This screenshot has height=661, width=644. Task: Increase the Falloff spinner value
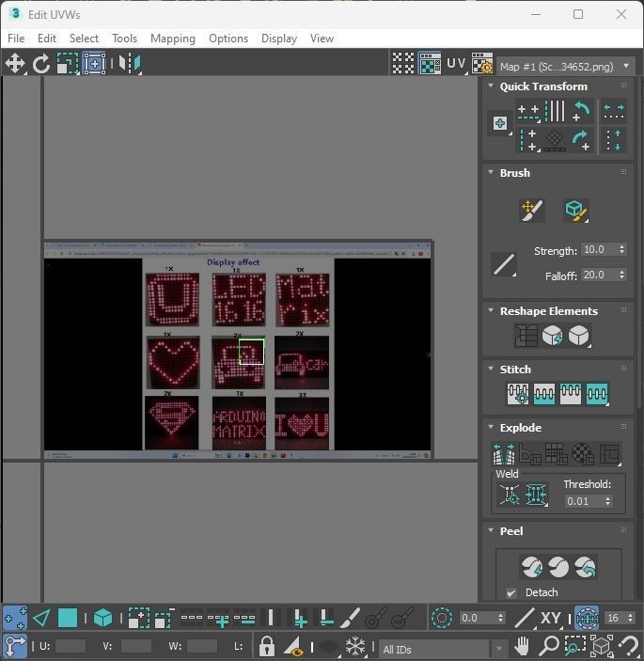pyautogui.click(x=622, y=272)
